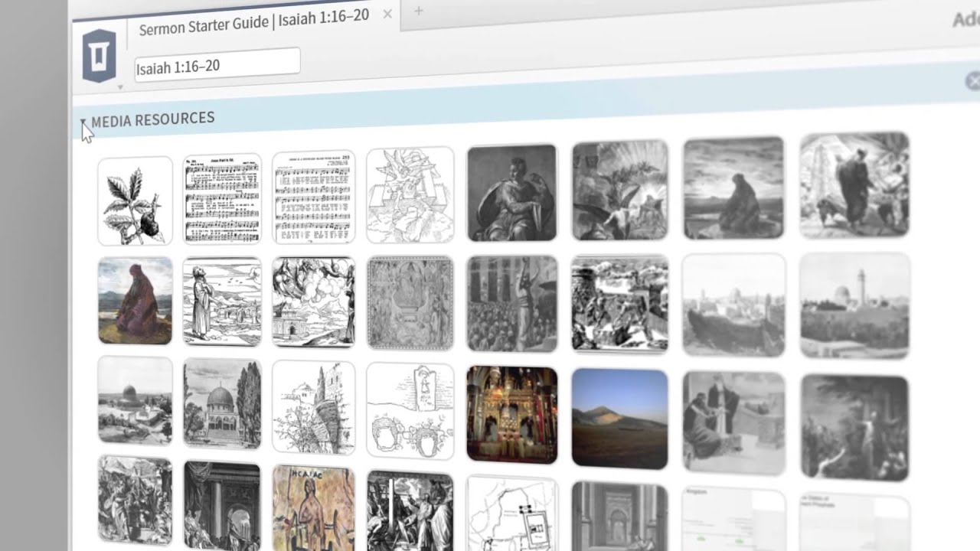
Task: Open the gray image of two figures talking
Action: coord(733,422)
